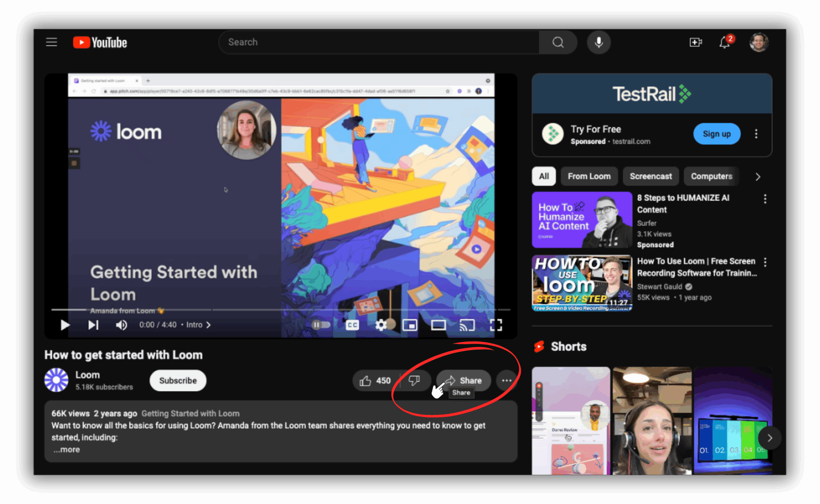820x504 pixels.
Task: Open YouTube notifications bell
Action: click(725, 42)
